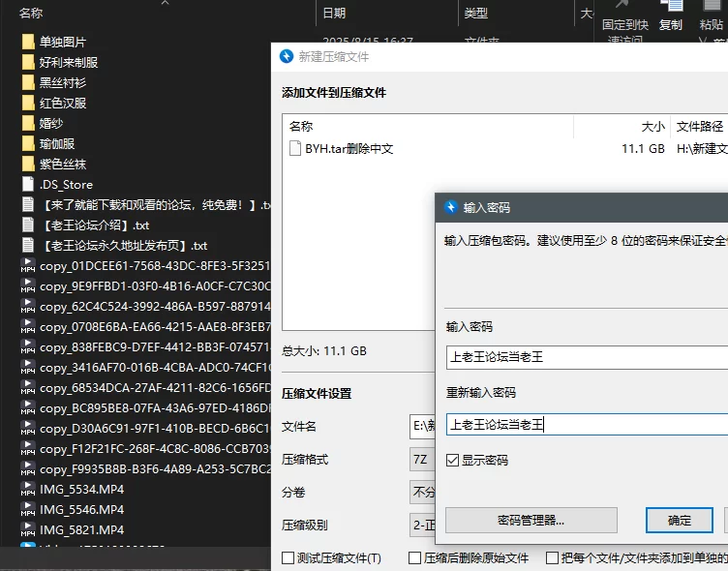Select the IMG_5534.MP4 video file icon
Viewport: 728px width, 571px height.
28,490
